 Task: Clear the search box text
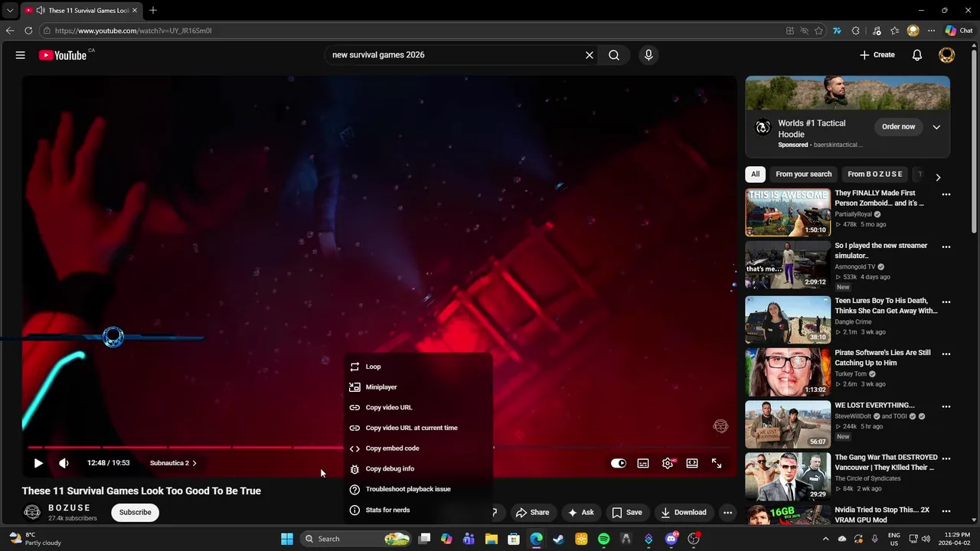(x=590, y=55)
